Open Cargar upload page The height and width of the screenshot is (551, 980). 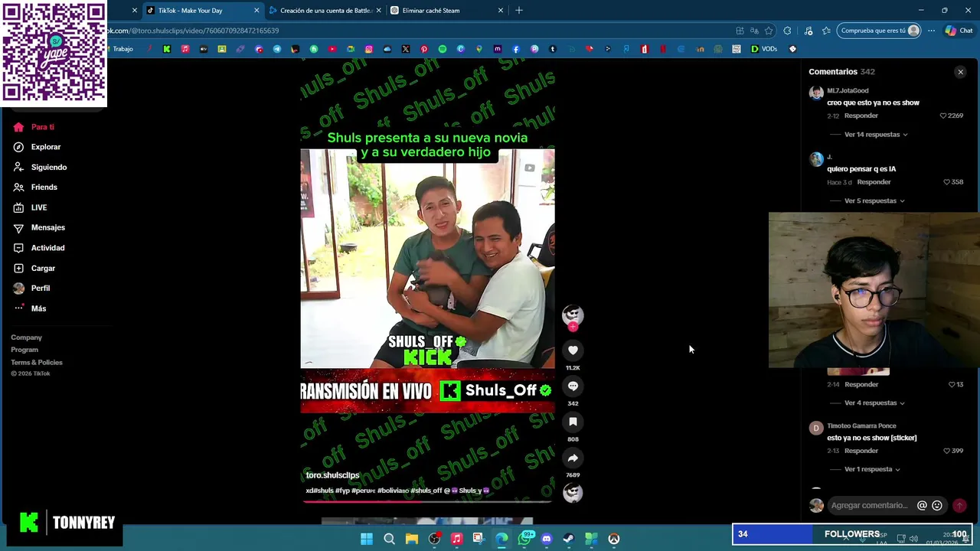coord(34,269)
